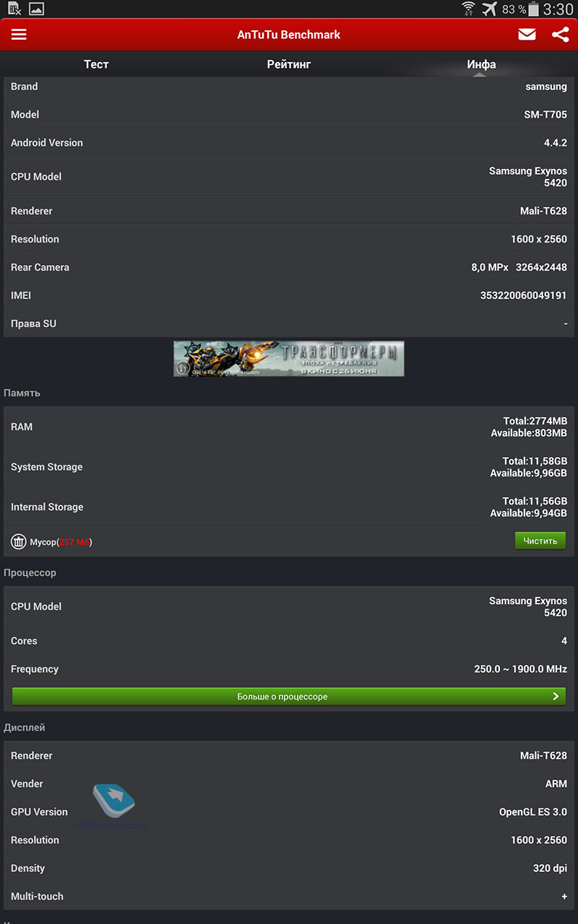The image size is (578, 924).
Task: Switch to the Рейтинг tab
Action: [289, 64]
